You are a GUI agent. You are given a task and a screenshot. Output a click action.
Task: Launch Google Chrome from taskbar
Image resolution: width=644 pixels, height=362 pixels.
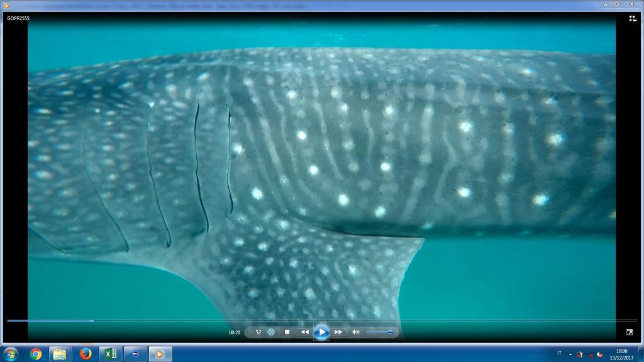(36, 354)
